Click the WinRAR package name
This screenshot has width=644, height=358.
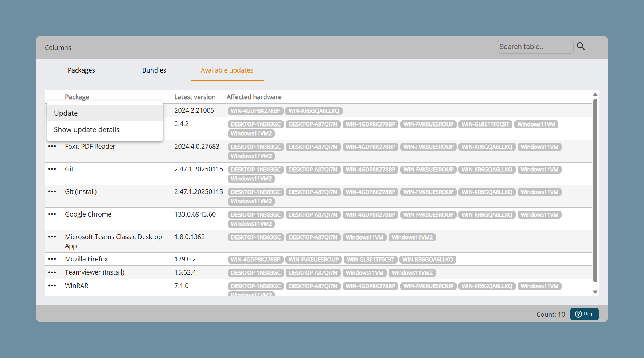point(77,286)
